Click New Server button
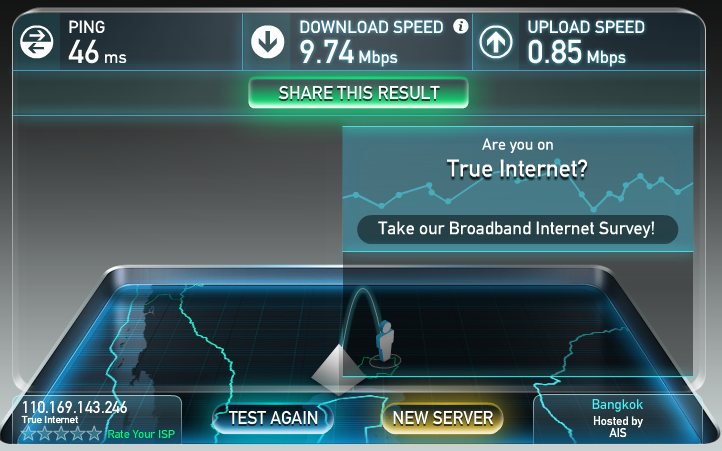Image resolution: width=722 pixels, height=451 pixels. click(443, 418)
